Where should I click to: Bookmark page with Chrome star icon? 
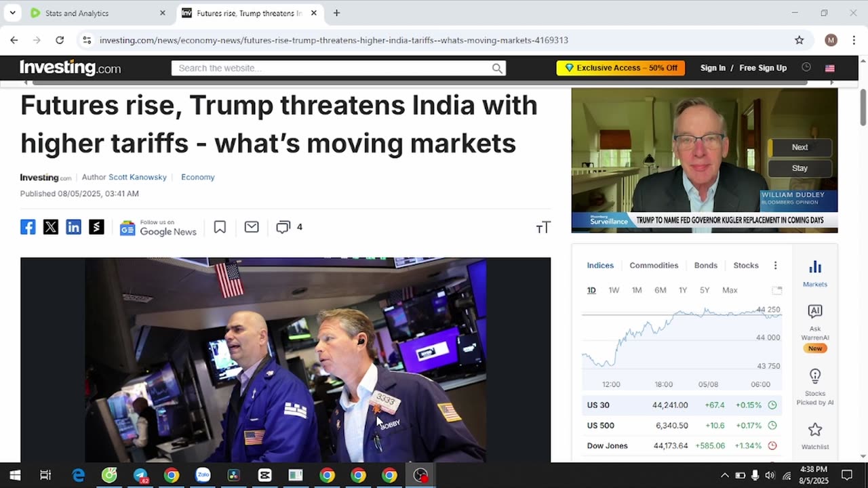pos(800,40)
